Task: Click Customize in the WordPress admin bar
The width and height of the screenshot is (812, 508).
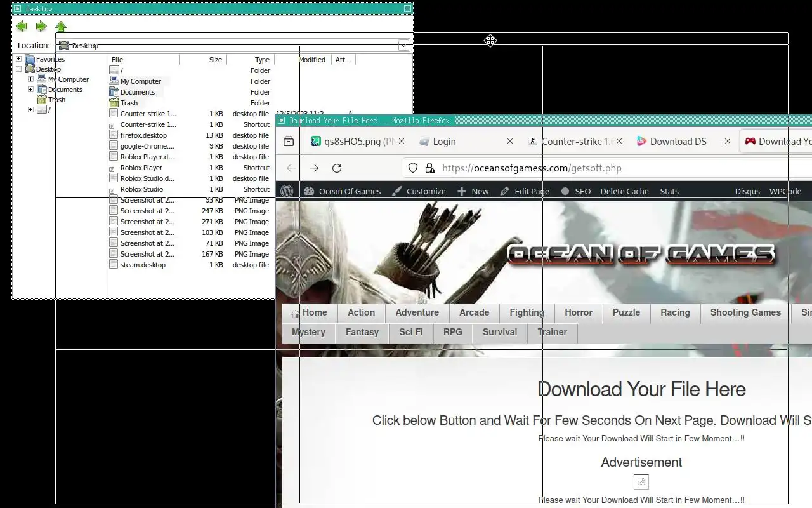Action: (419, 191)
